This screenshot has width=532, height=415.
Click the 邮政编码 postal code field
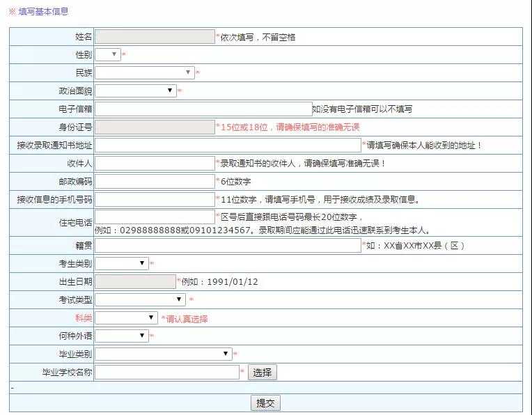pyautogui.click(x=155, y=181)
